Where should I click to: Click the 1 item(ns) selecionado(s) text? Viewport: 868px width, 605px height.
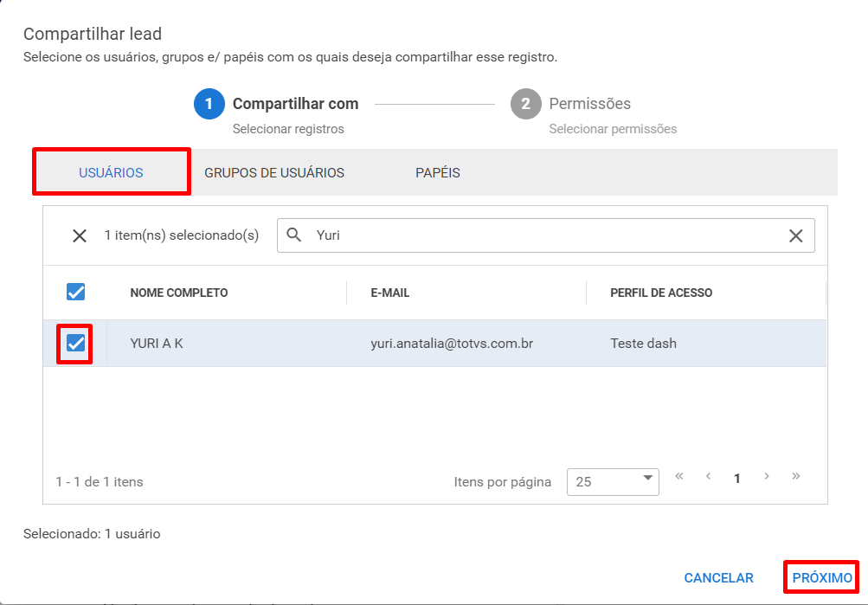[x=182, y=235]
